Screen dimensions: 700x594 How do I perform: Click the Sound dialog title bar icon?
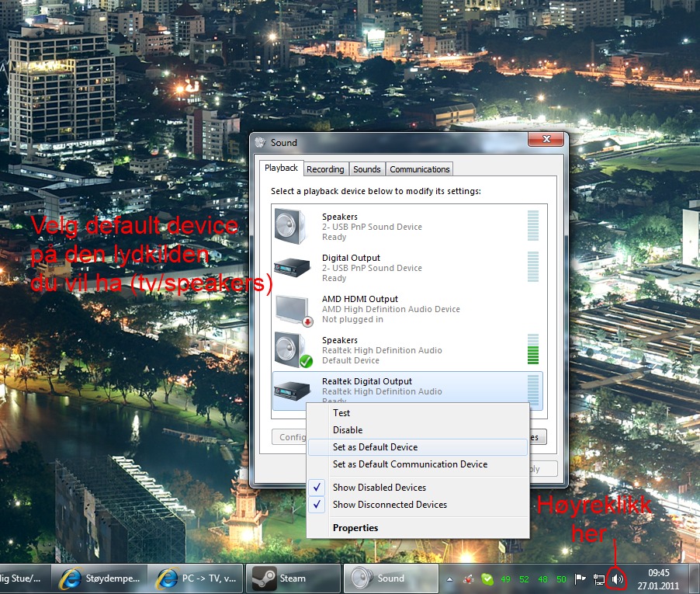click(x=260, y=142)
